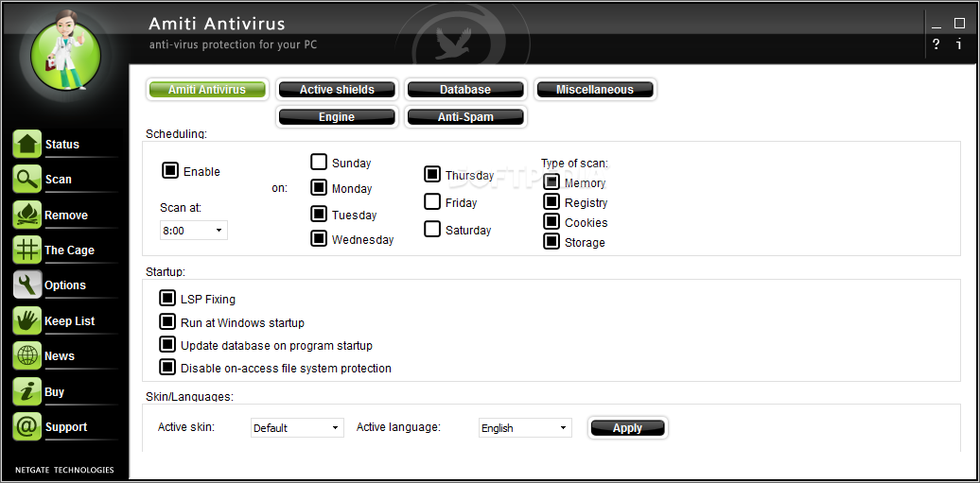The width and height of the screenshot is (980, 483).
Task: Toggle the Registry scan type checkbox
Action: (x=551, y=201)
